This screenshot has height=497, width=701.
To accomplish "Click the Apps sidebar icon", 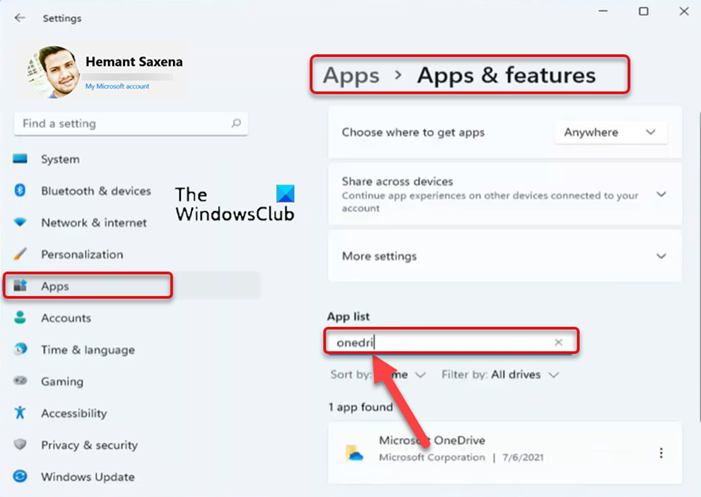I will [20, 285].
